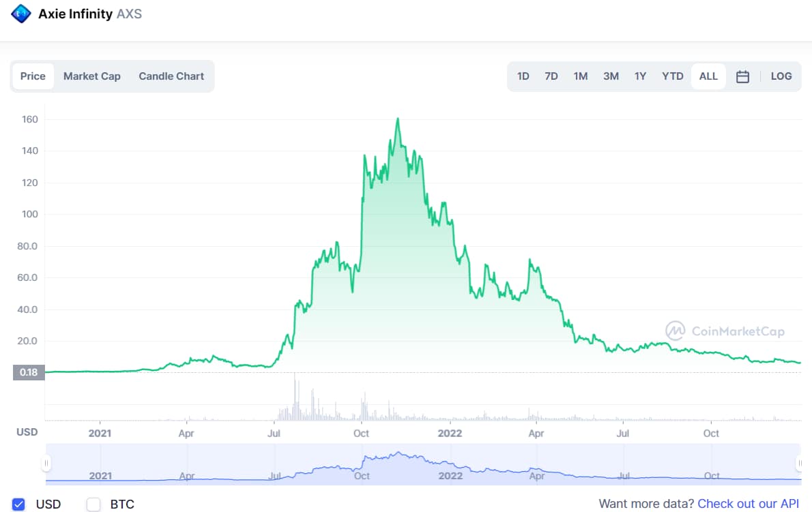812x512 pixels.
Task: Click the Axie Infinity logo icon
Action: point(20,13)
